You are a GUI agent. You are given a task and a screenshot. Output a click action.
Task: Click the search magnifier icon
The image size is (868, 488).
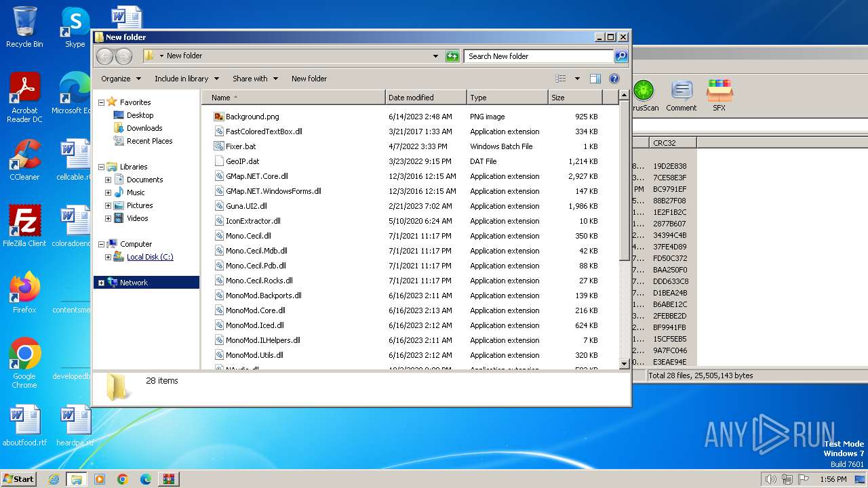click(620, 56)
